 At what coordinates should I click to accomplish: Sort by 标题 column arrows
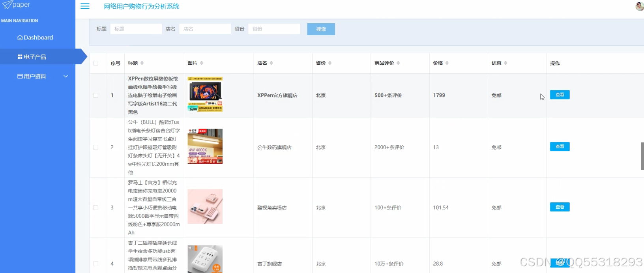(142, 63)
